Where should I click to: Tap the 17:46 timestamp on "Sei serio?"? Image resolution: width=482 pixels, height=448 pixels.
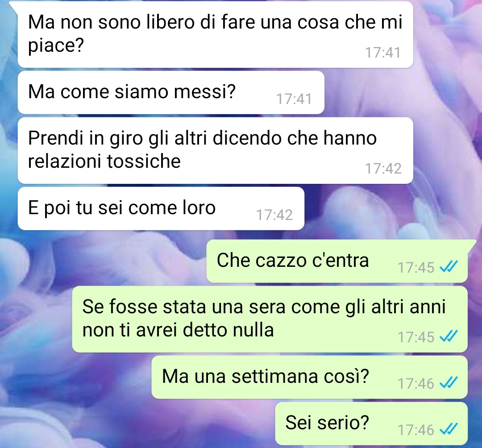[416, 430]
